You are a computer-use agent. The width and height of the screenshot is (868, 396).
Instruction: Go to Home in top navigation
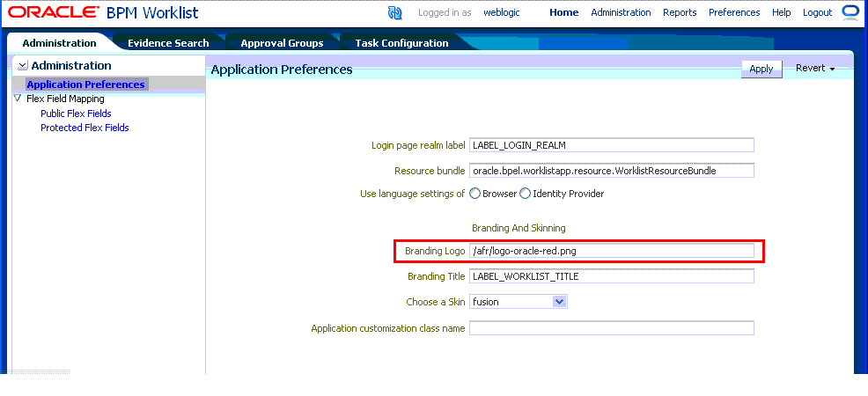pyautogui.click(x=563, y=12)
